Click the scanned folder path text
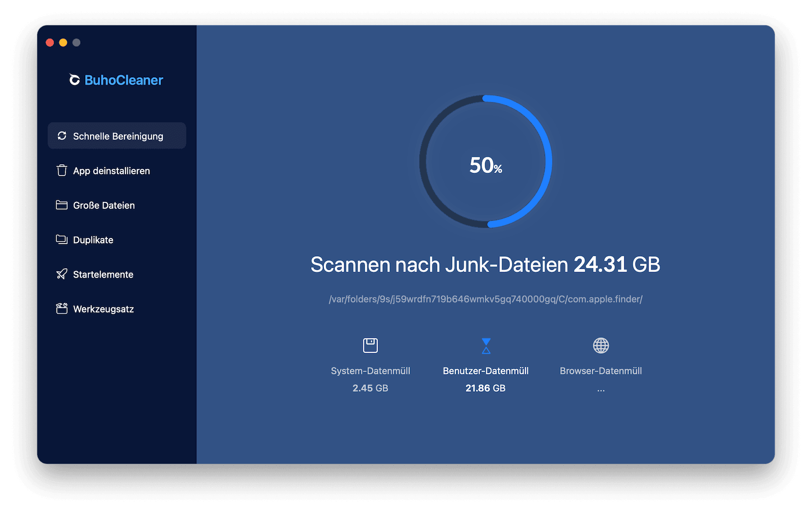 486,299
